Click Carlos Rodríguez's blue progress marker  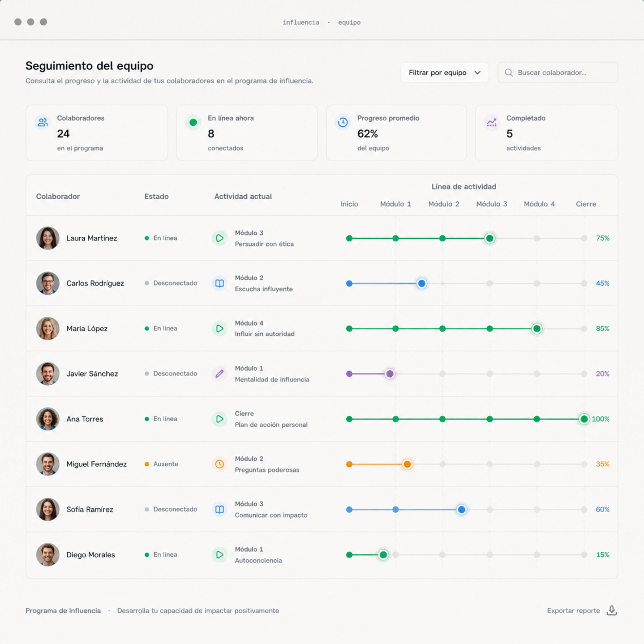(422, 283)
